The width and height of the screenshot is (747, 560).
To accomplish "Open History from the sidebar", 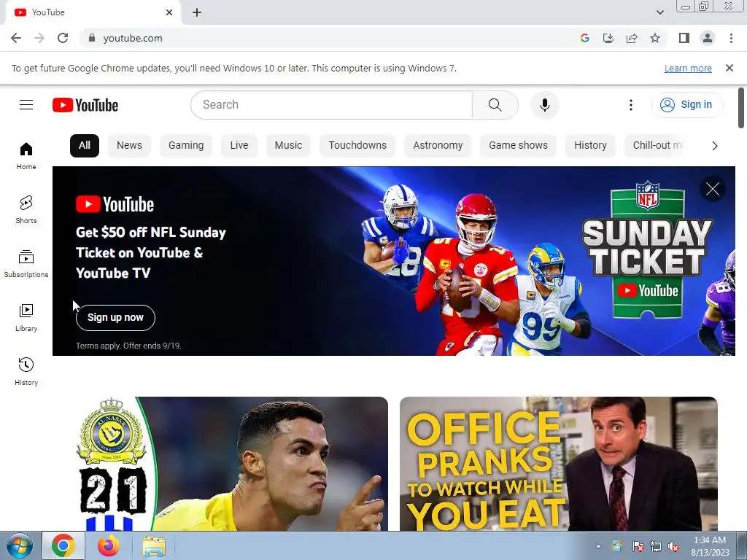I will [x=26, y=371].
